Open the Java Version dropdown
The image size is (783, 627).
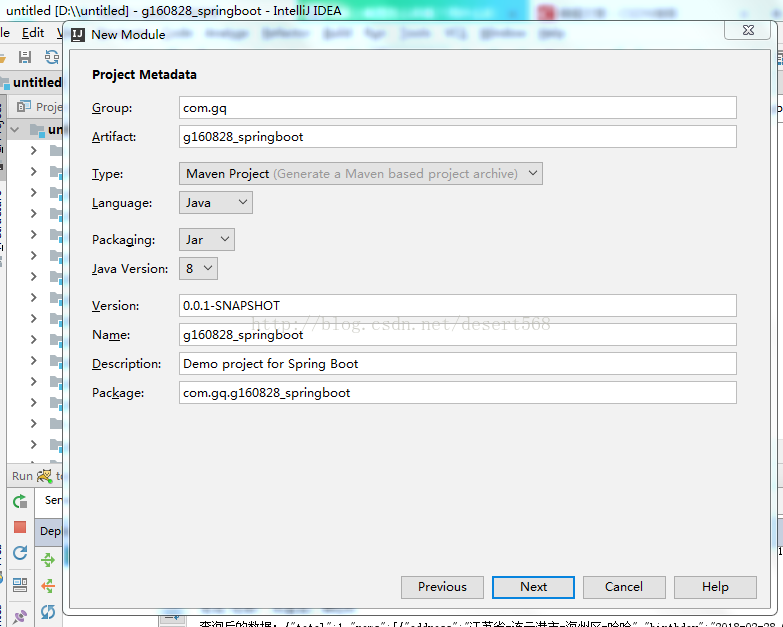(198, 269)
